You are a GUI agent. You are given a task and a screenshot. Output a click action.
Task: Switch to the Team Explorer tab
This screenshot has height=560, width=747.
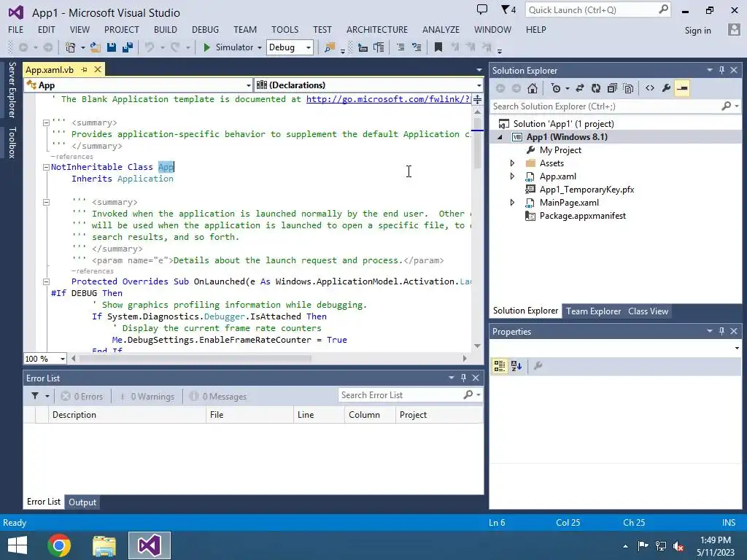593,311
